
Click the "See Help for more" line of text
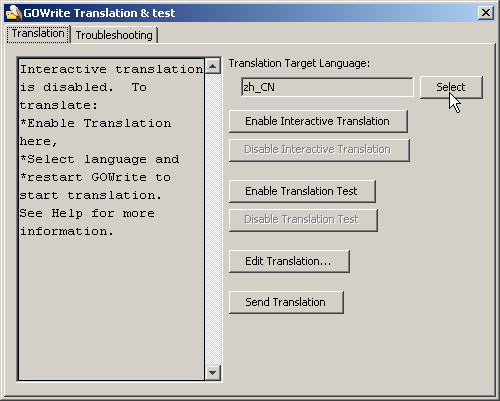click(87, 213)
